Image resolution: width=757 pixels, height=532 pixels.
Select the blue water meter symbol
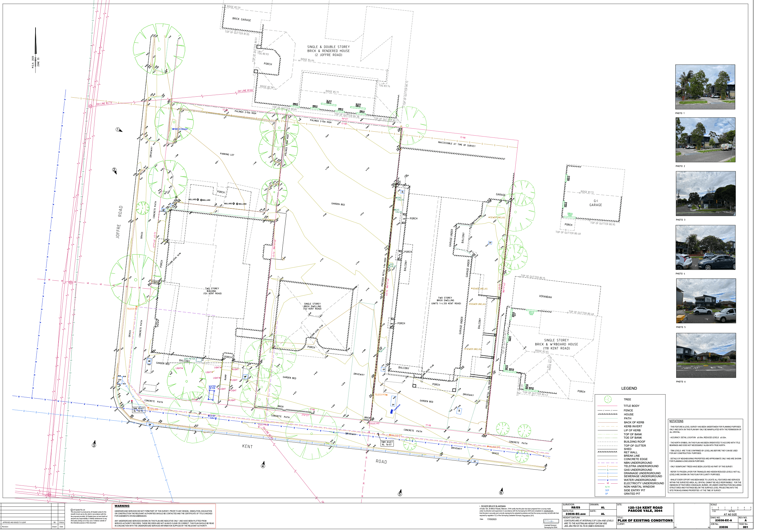tap(211, 395)
